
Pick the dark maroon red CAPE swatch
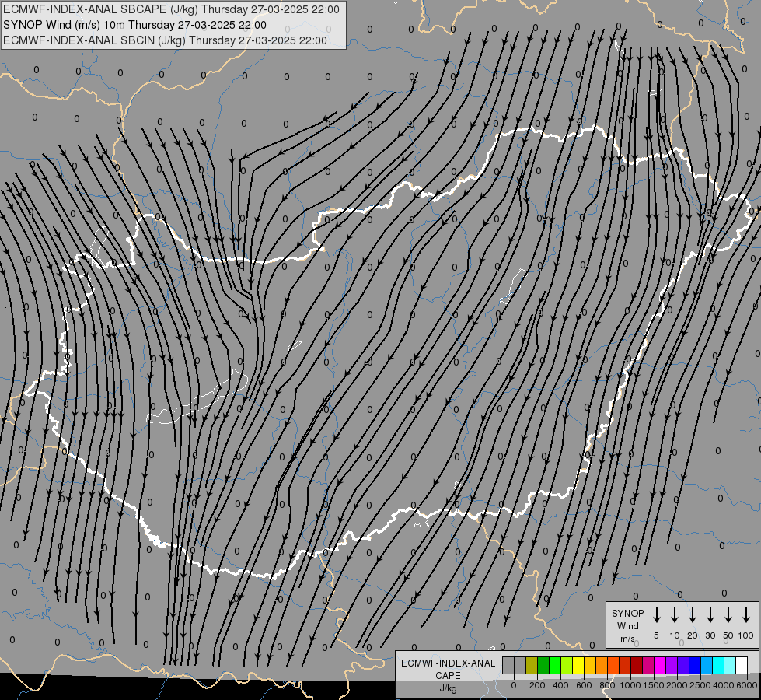tap(637, 665)
